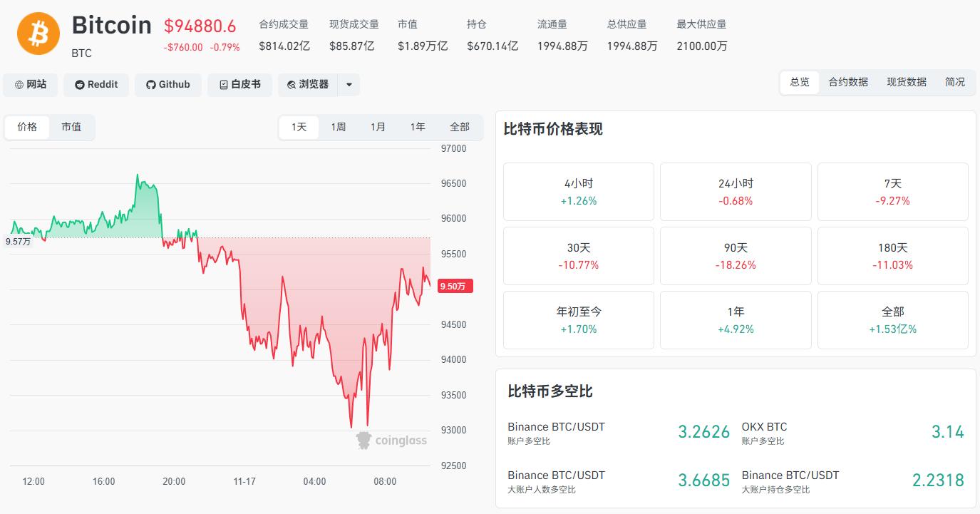The width and height of the screenshot is (980, 514).
Task: Choose the 1年 time range option
Action: point(418,126)
